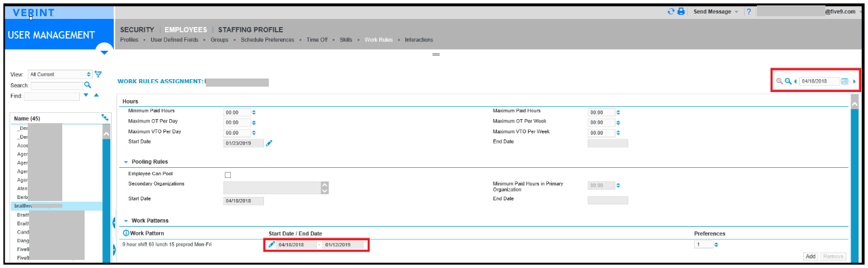Screen dimensions: 868x268
Task: Go to Interactions submenu
Action: pyautogui.click(x=419, y=40)
